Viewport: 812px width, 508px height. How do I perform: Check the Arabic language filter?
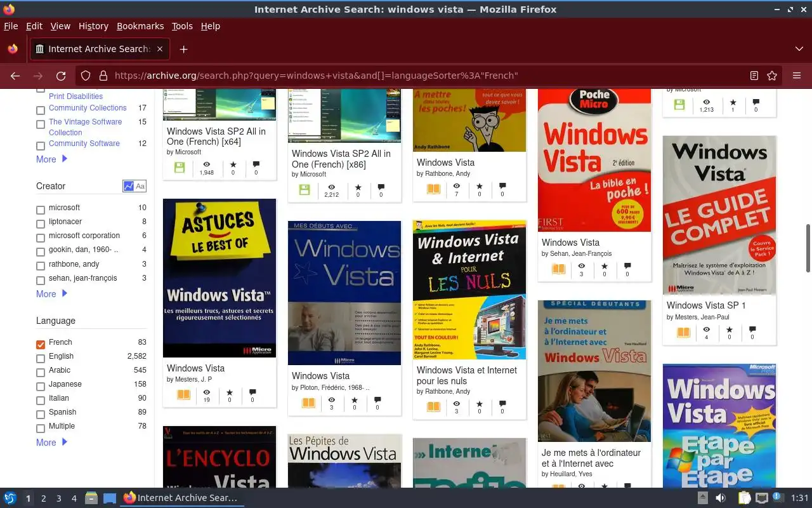pyautogui.click(x=41, y=373)
